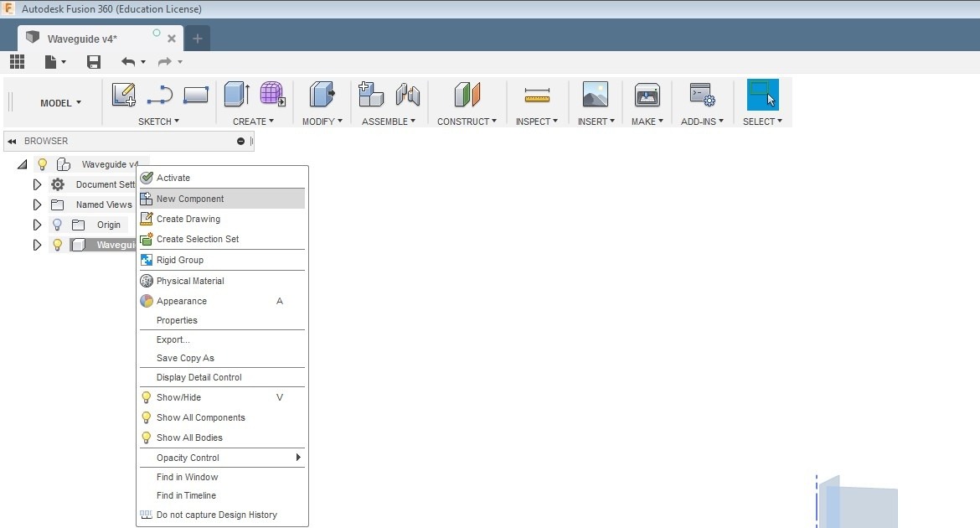
Task: Activate the Select tool icon
Action: point(762,95)
